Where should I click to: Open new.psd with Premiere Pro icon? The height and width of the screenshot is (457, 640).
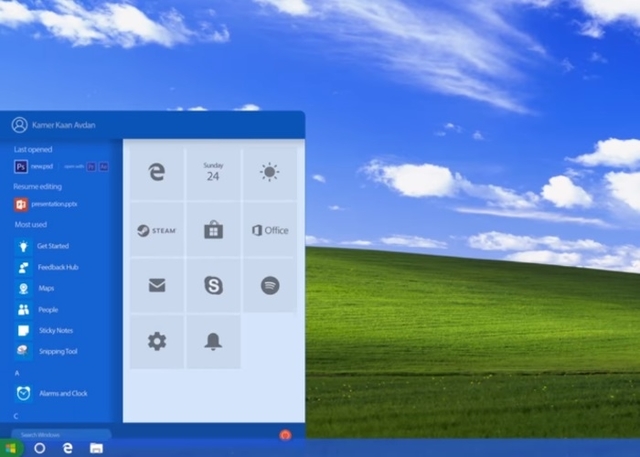[x=91, y=166]
